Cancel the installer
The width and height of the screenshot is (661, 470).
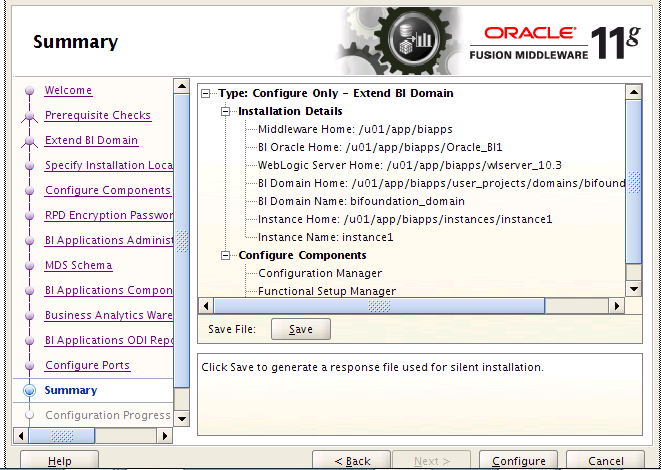605,461
